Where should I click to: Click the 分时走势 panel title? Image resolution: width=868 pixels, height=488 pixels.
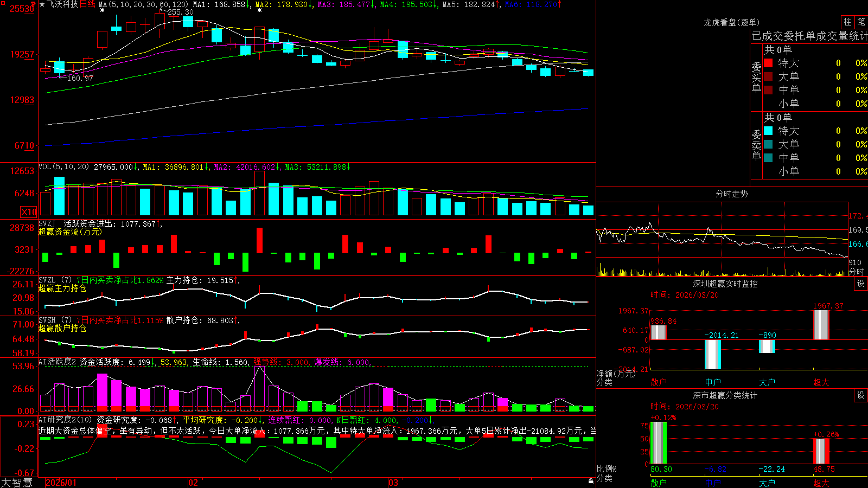[731, 194]
